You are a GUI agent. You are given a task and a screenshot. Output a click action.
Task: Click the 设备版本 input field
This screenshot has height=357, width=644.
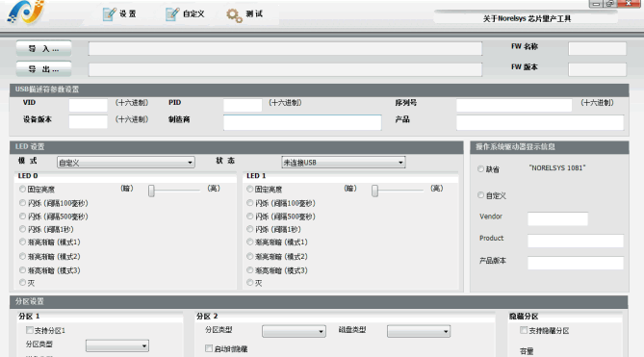(88, 122)
